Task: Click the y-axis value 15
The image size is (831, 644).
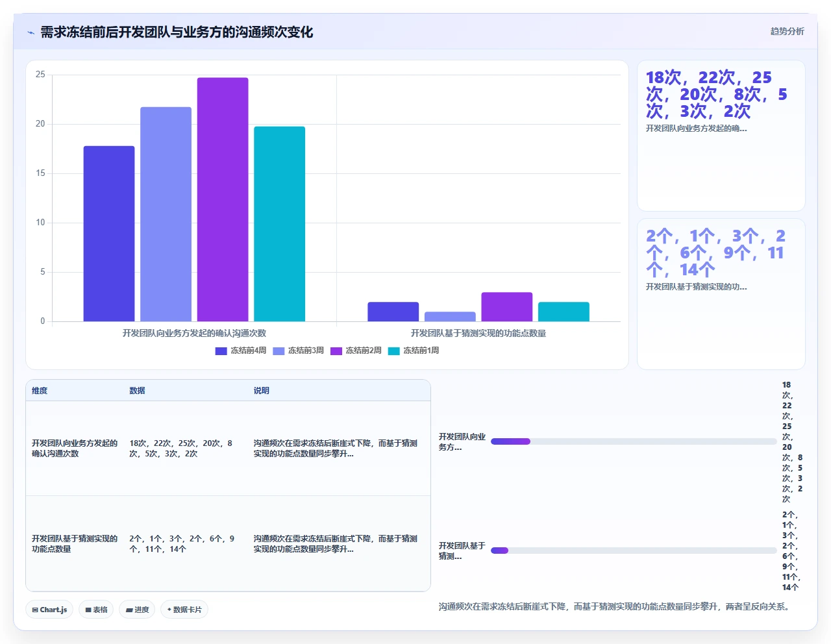Action: click(x=40, y=173)
